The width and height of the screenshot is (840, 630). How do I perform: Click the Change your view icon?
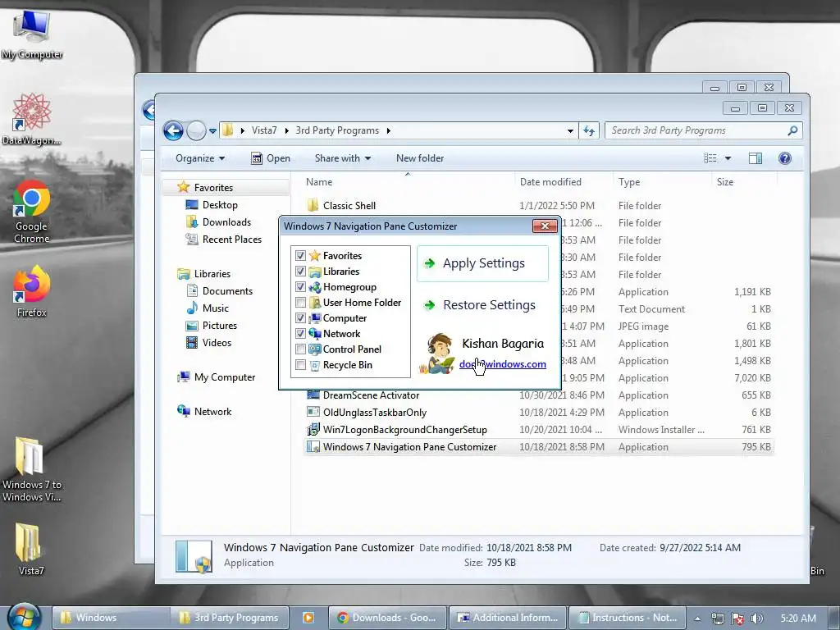710,158
